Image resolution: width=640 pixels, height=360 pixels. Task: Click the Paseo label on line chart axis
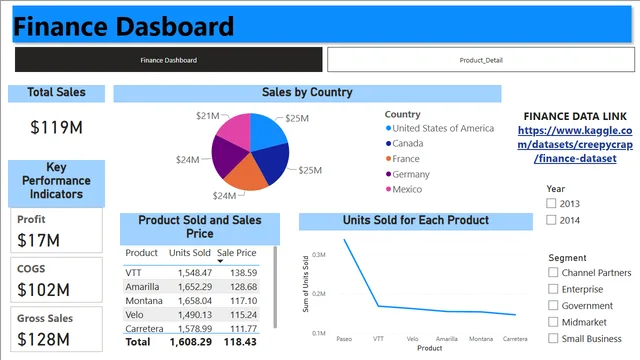(344, 339)
